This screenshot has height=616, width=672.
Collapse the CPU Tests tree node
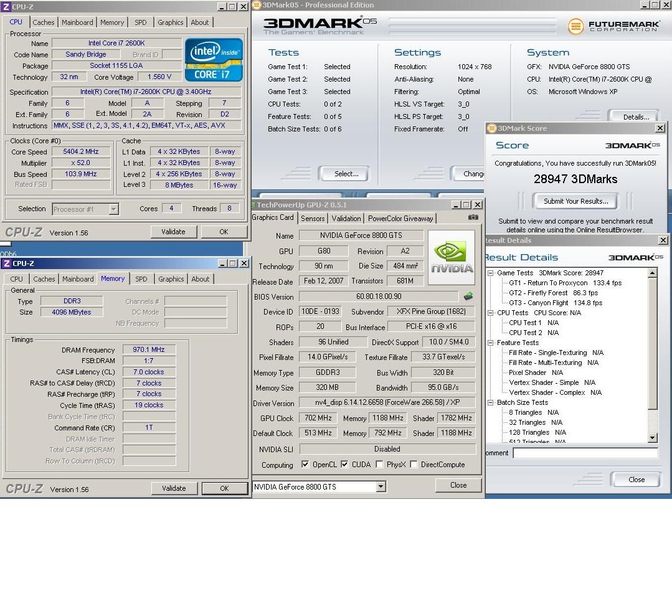tap(491, 313)
